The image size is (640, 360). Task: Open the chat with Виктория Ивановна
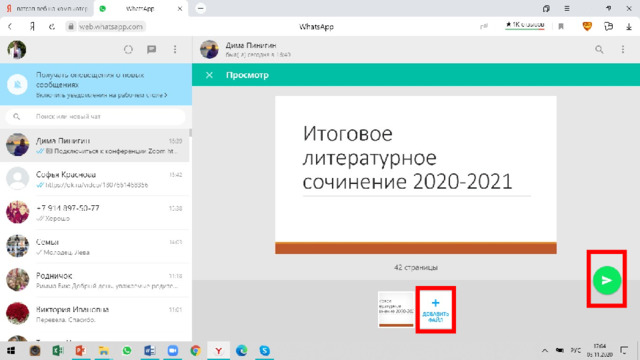[x=95, y=315]
